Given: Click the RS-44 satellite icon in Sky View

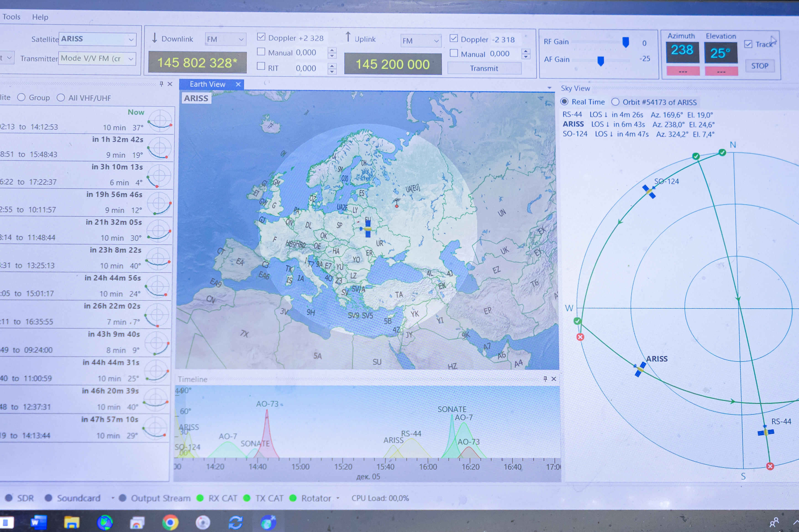Looking at the screenshot, I should pos(766,432).
